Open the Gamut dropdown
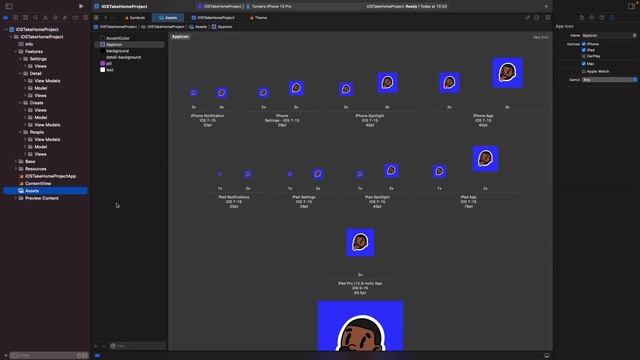 [609, 80]
